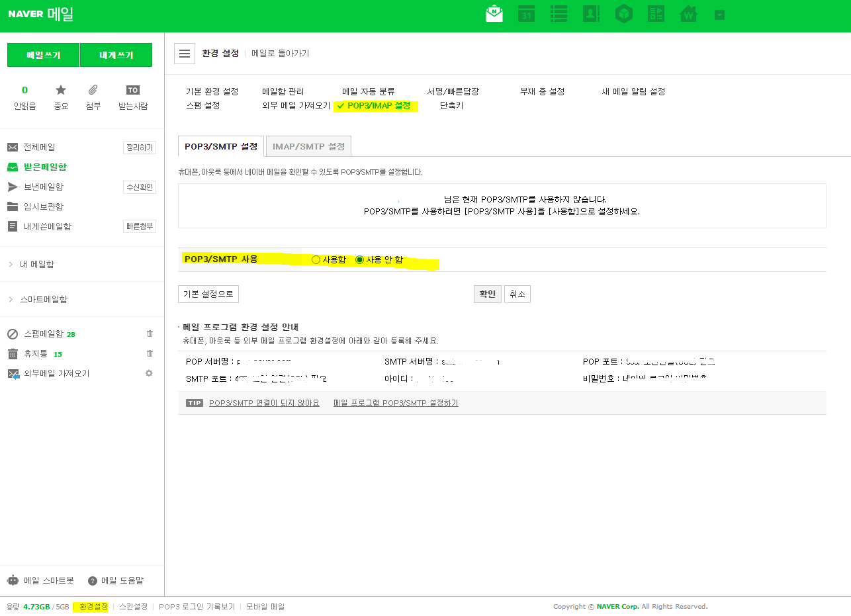
Task: Open 외부 메일 가져오기 settings menu
Action: 296,105
